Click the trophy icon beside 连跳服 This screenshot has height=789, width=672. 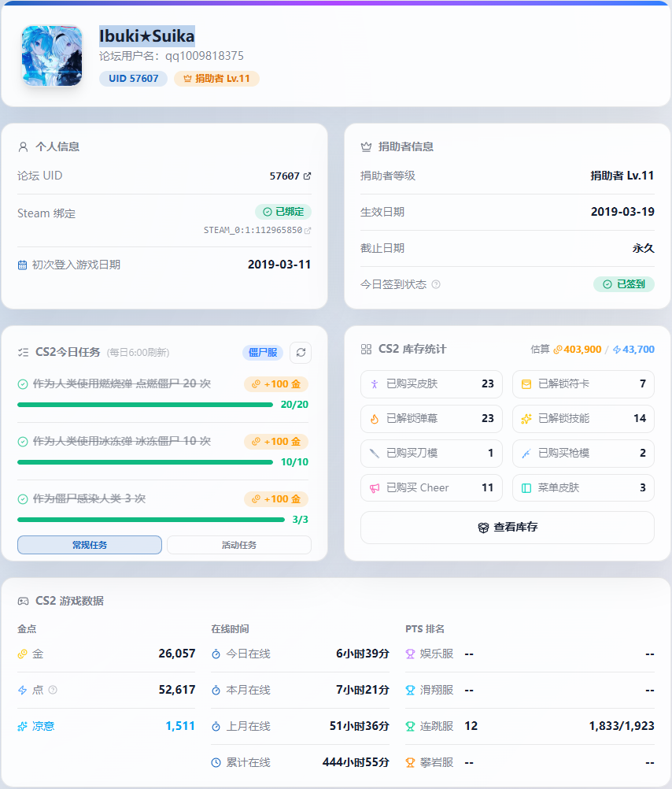[411, 727]
